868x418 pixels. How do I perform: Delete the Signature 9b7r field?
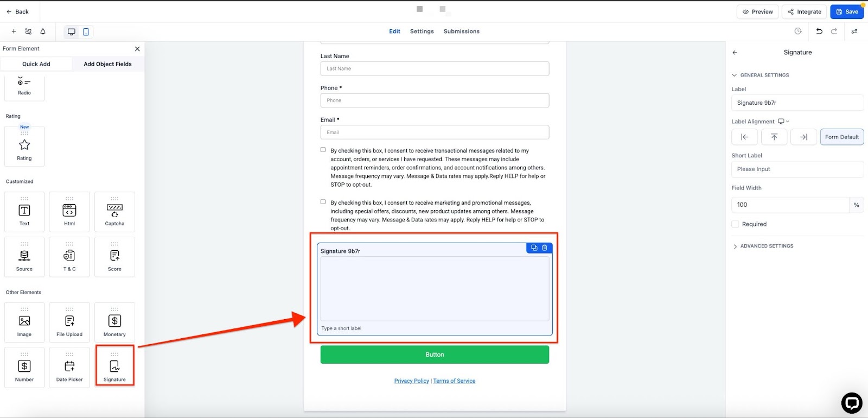pos(545,248)
